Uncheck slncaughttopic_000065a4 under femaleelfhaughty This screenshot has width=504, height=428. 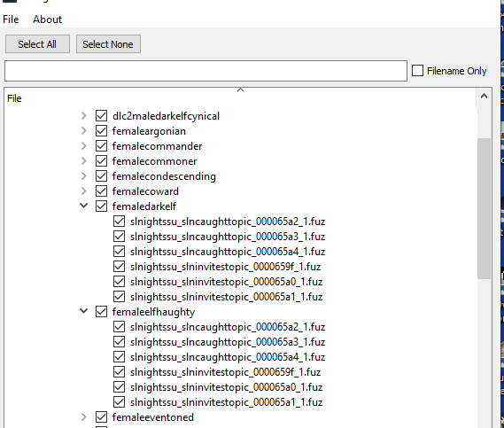click(119, 357)
